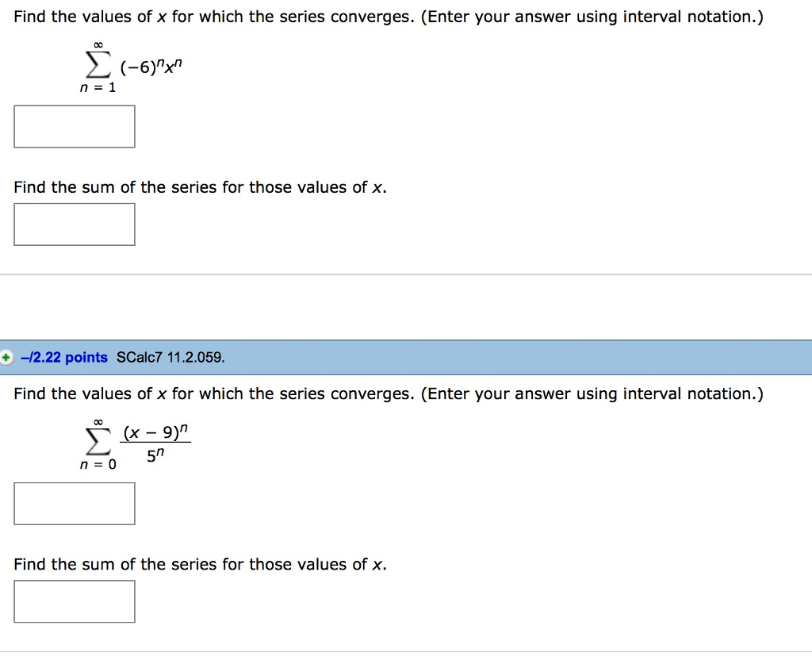Click the top "Enter your answer using interval notation" hint
This screenshot has height=660, width=812.
pos(592,17)
